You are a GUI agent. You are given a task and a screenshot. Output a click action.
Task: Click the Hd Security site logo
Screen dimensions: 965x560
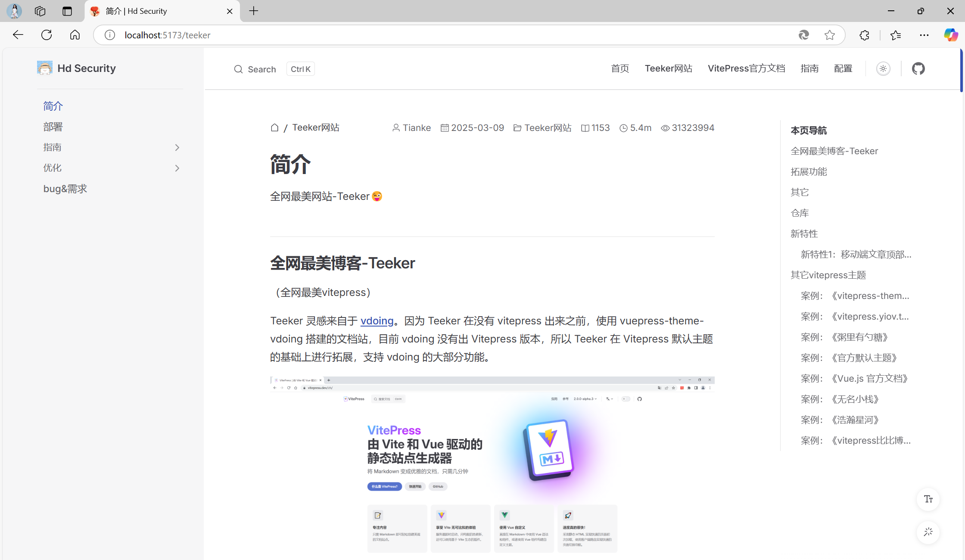point(45,68)
